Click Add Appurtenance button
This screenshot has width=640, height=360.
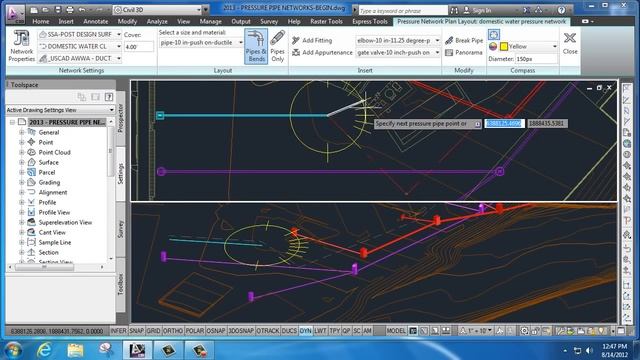coord(322,53)
